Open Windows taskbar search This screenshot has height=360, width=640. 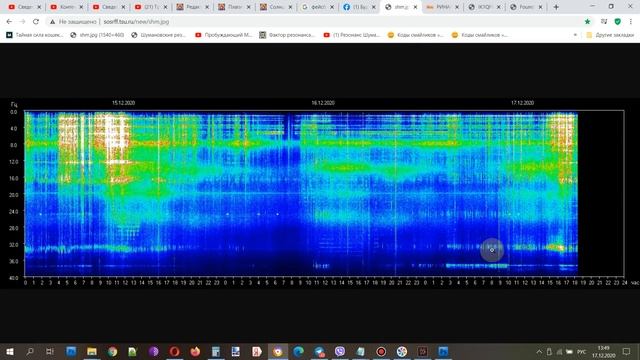pos(30,351)
